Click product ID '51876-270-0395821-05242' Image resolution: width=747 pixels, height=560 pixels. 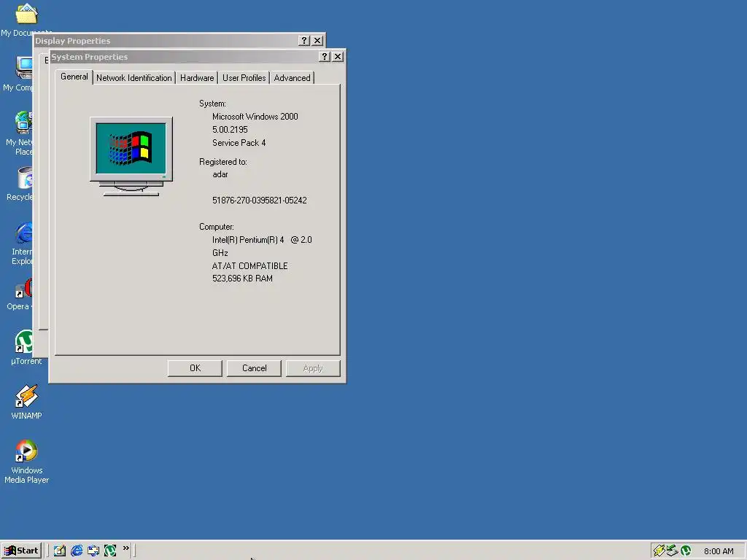point(260,201)
